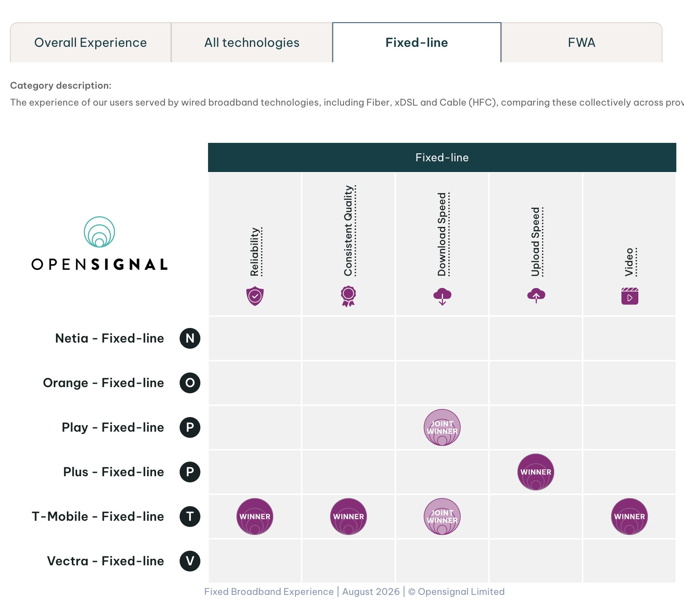Viewport: 684px width, 616px height.
Task: Click T-Mobile Reliability WINNER badge
Action: (x=255, y=517)
